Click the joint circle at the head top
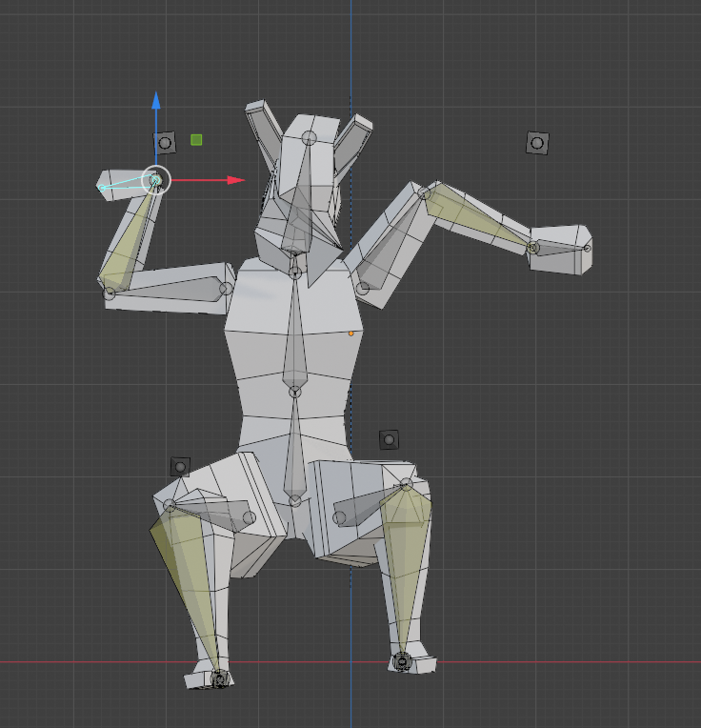Screen dimensions: 701x728 (x=309, y=138)
